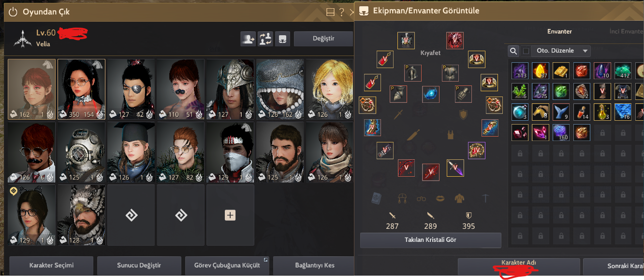The image size is (644, 280).
Task: Click the Takılan Kristali Gör button
Action: point(430,239)
